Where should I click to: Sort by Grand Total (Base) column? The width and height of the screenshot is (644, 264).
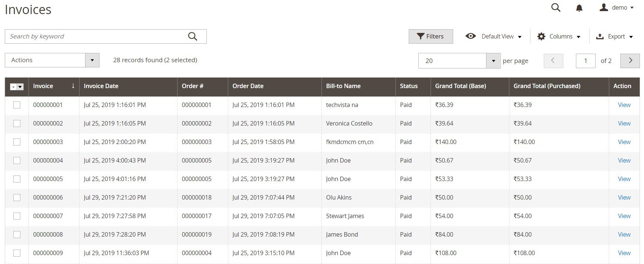[470, 86]
